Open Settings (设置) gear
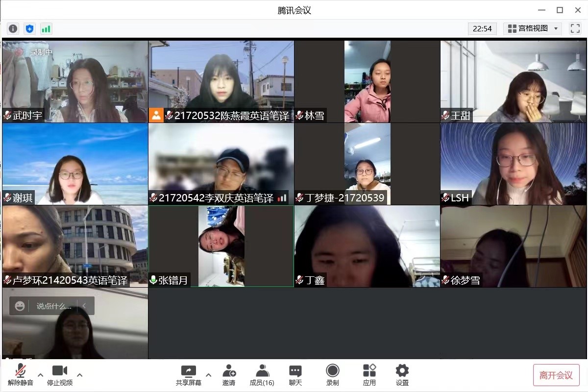588x392 pixels. coord(402,375)
